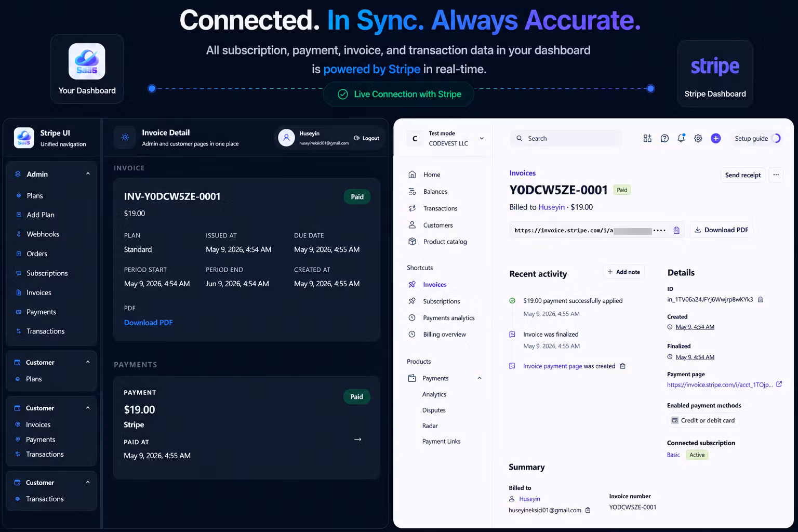Log out using the Logout button
The image size is (798, 532).
(x=367, y=138)
